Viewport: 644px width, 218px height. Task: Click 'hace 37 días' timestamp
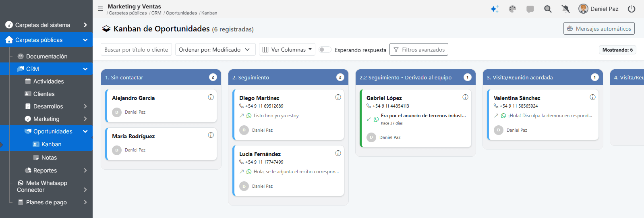point(392,123)
